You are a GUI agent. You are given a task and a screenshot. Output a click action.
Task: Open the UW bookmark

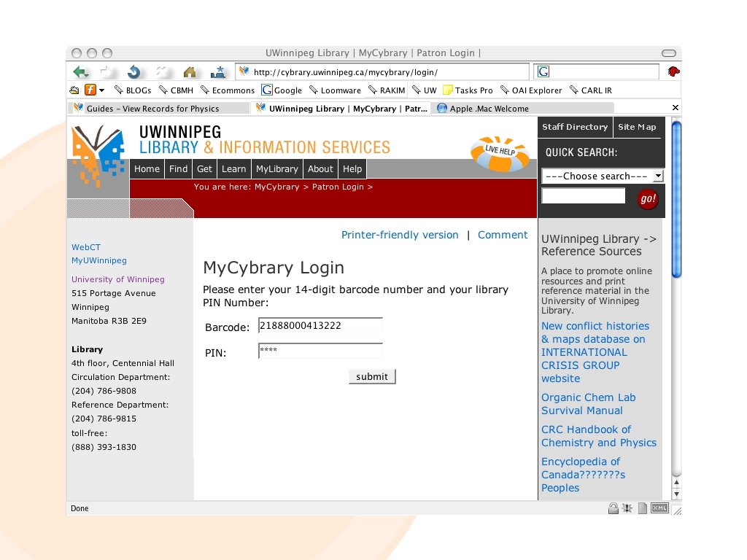coord(425,90)
